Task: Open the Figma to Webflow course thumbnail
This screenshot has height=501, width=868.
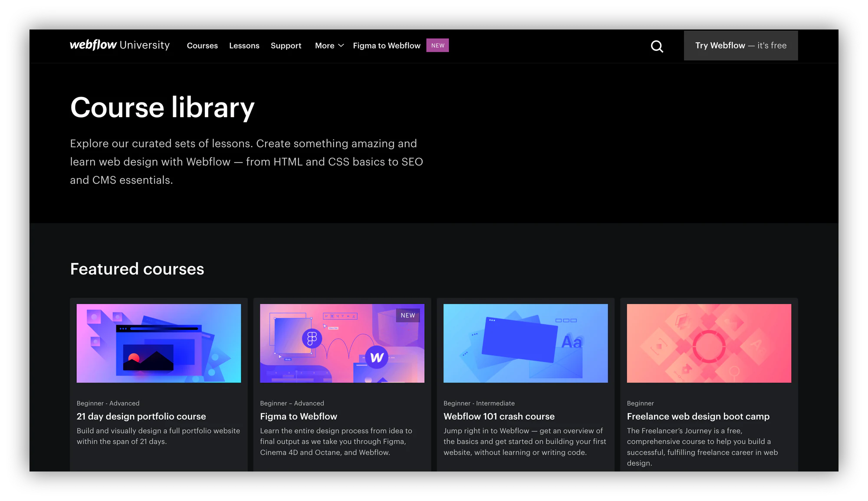Action: (342, 343)
